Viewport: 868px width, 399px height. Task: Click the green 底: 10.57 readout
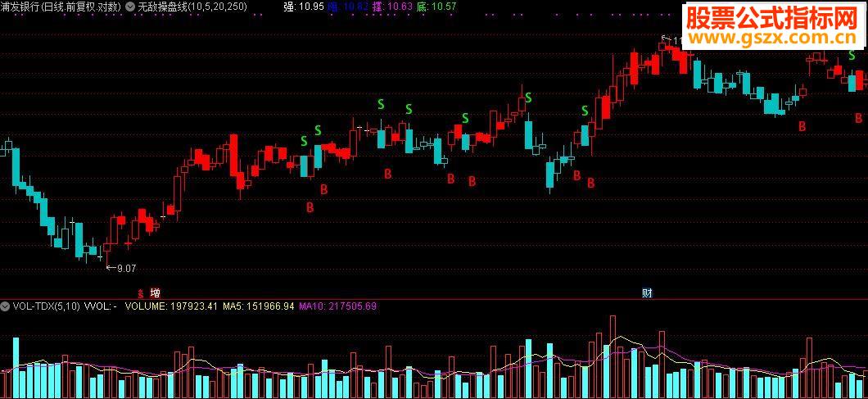[436, 7]
